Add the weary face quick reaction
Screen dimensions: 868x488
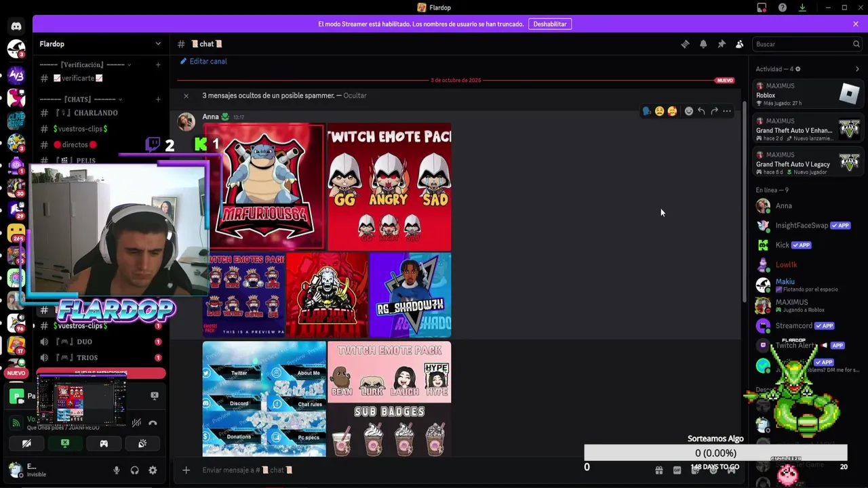[659, 111]
